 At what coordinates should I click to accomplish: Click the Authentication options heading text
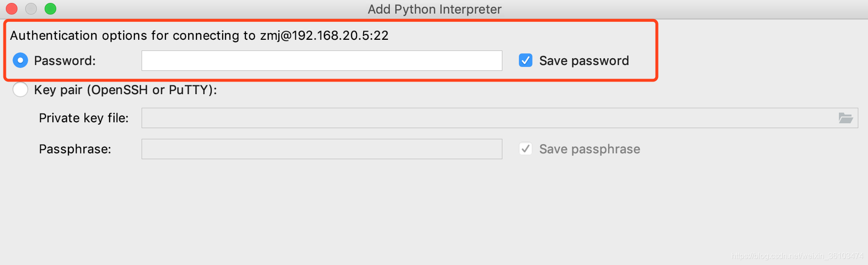(x=199, y=35)
